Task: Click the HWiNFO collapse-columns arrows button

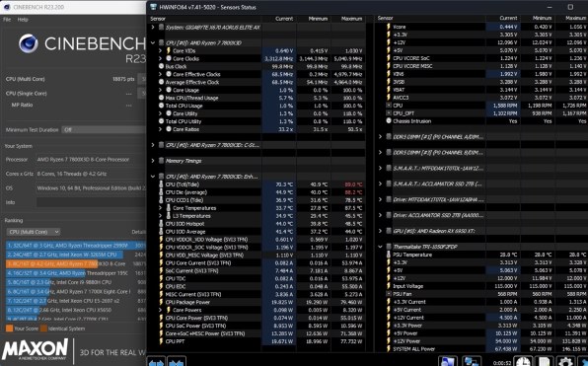Action: pos(177,361)
